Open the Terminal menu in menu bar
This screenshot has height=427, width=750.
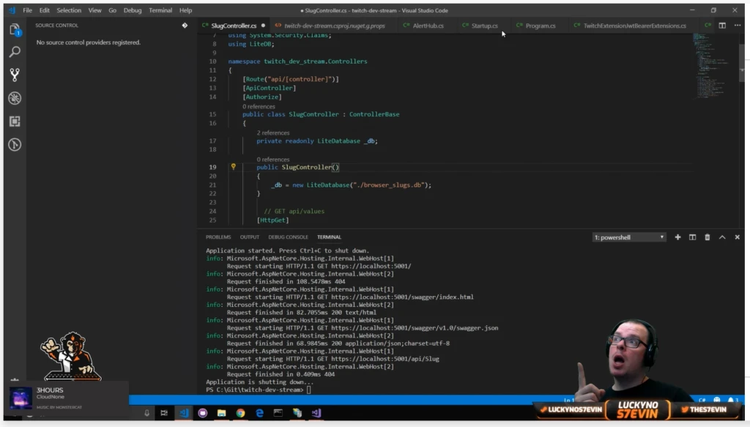pos(160,10)
